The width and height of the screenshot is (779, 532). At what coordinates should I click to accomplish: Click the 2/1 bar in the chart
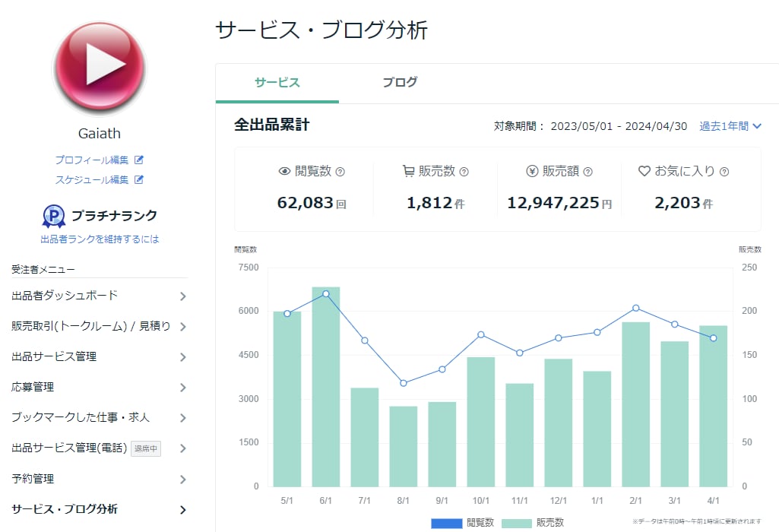tap(636, 404)
